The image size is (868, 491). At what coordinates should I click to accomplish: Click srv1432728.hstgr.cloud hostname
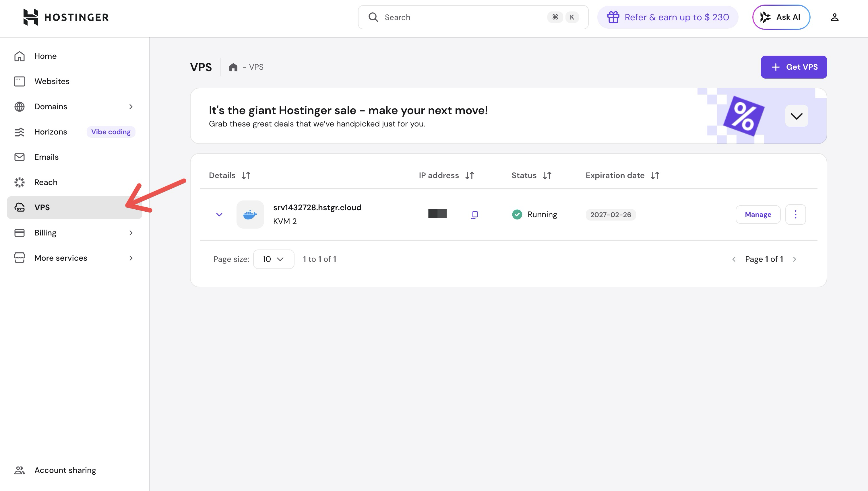(317, 207)
